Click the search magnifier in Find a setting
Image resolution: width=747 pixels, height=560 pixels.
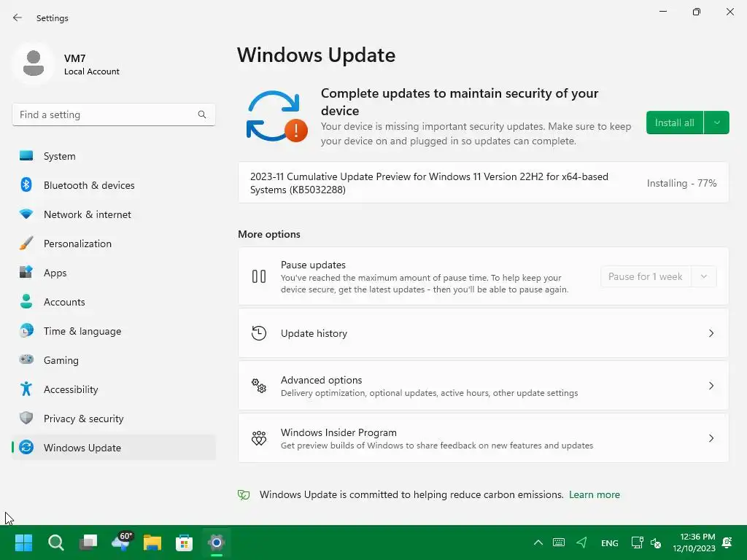[202, 114]
